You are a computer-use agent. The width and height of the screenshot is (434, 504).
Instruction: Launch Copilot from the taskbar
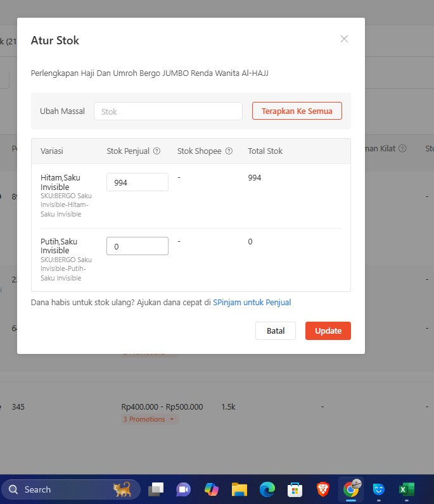coord(212,489)
